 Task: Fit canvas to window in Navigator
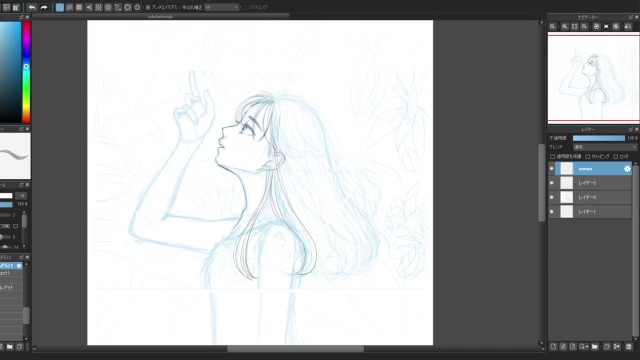click(x=574, y=27)
